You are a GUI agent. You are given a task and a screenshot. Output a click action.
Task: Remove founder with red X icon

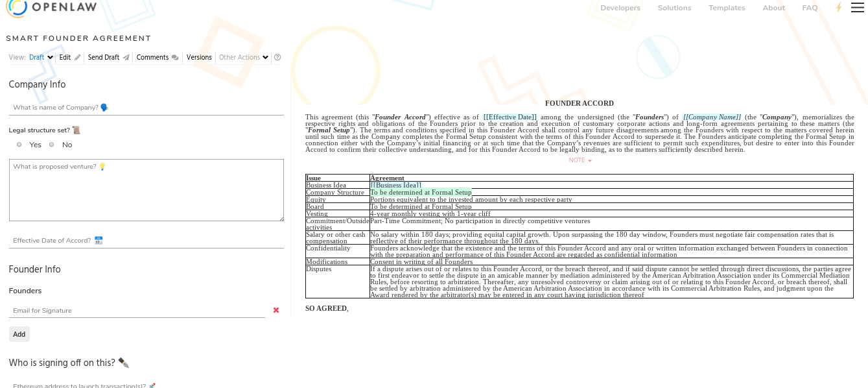(276, 310)
